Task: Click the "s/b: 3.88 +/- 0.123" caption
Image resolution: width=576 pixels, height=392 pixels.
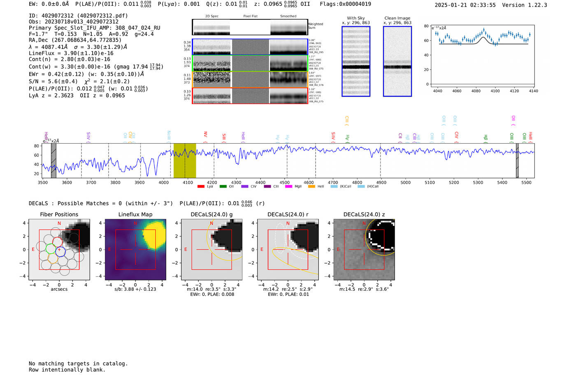Action: (x=135, y=289)
